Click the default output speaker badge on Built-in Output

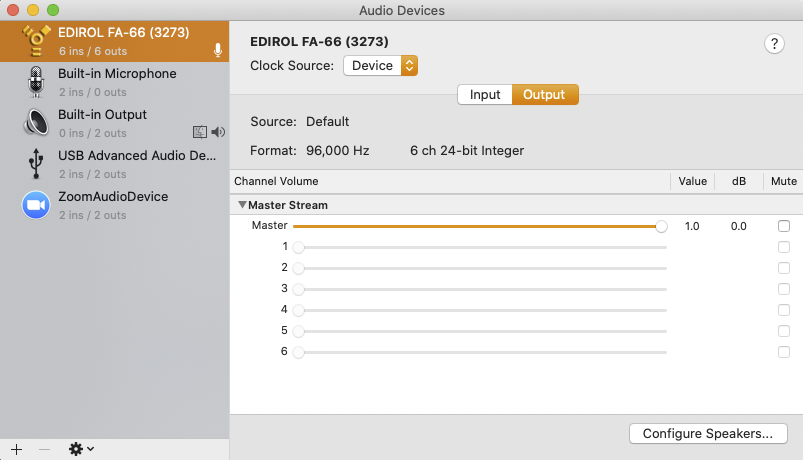click(x=218, y=132)
